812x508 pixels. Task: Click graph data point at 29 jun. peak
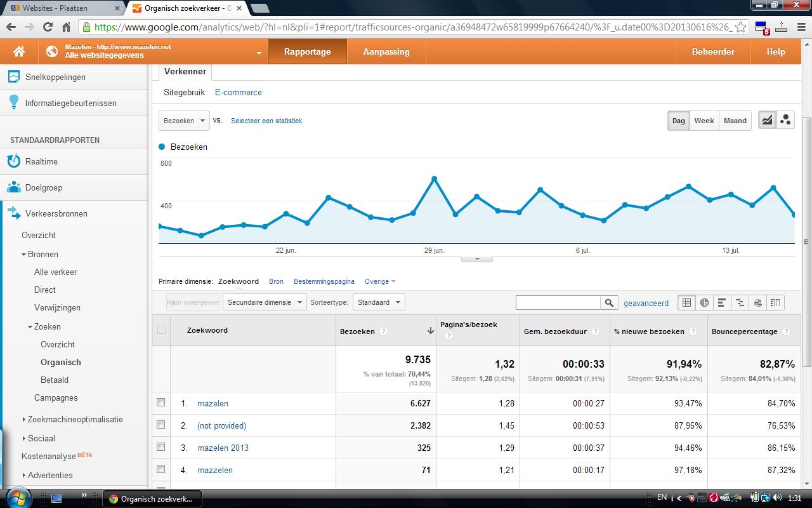point(435,179)
